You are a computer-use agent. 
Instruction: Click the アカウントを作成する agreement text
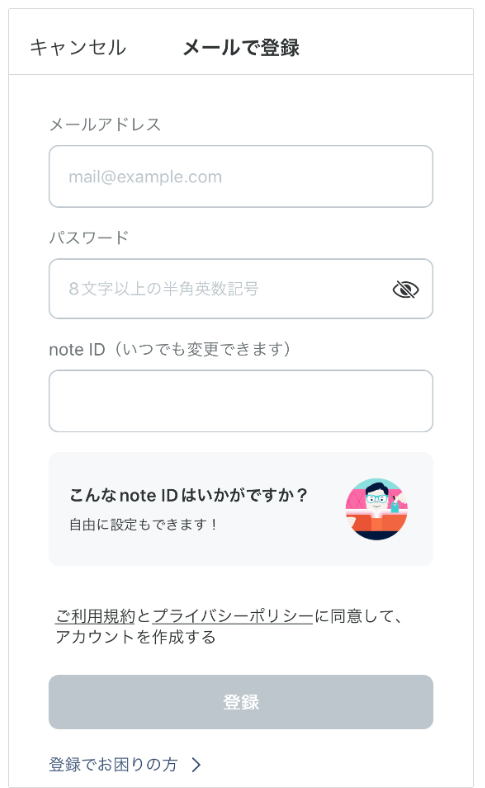[x=136, y=637]
